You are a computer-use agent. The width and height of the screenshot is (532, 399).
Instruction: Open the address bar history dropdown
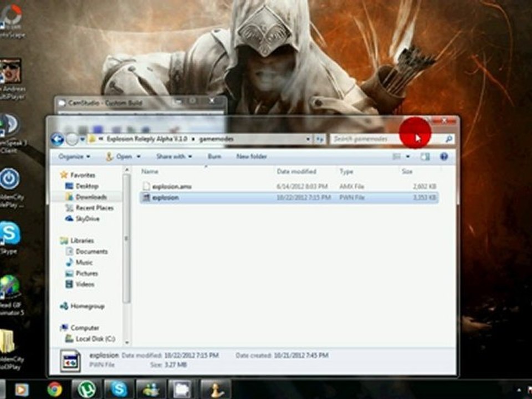[x=308, y=139]
